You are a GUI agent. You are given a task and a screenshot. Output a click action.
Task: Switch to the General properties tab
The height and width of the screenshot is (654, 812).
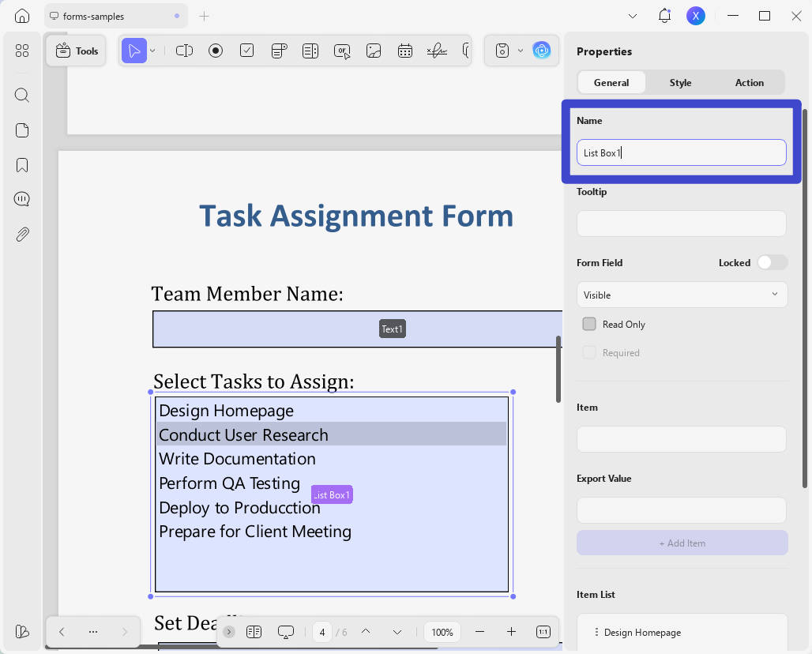(611, 82)
